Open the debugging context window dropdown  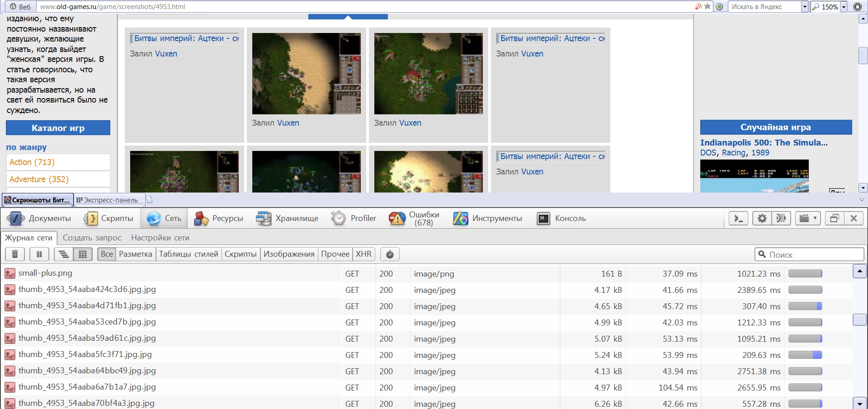(808, 219)
